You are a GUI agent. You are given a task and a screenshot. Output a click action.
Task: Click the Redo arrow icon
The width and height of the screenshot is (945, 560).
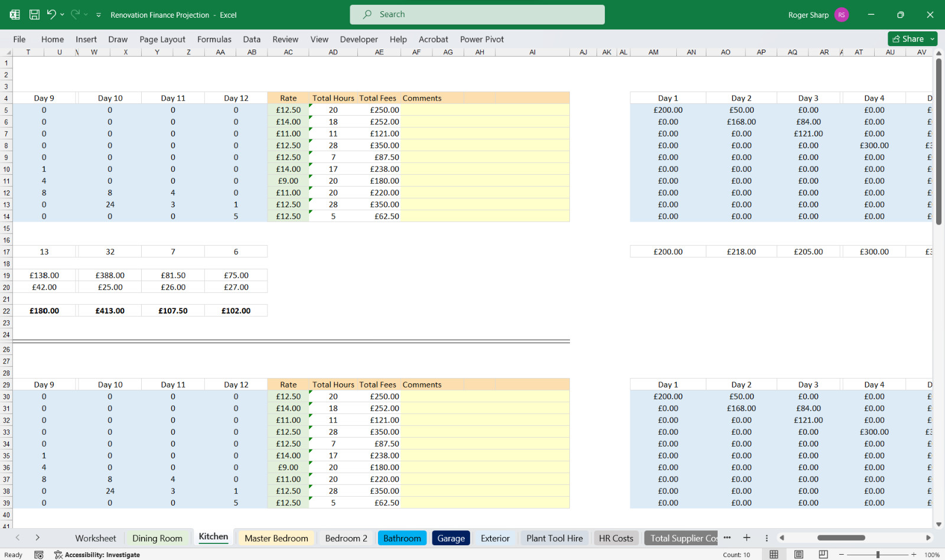(75, 15)
